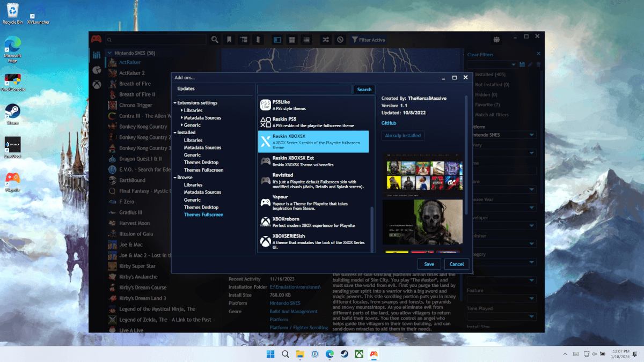Open the Windows Start menu
The image size is (644, 362).
[x=270, y=354]
